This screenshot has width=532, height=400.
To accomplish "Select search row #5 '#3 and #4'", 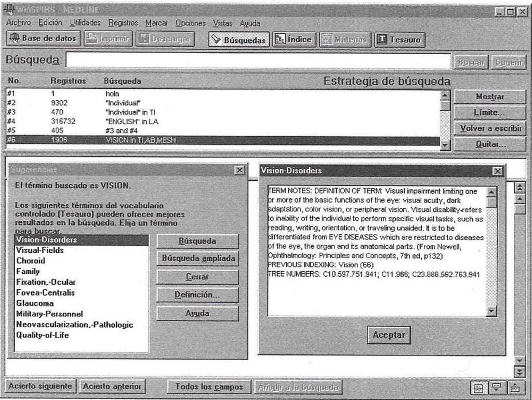I will point(223,130).
